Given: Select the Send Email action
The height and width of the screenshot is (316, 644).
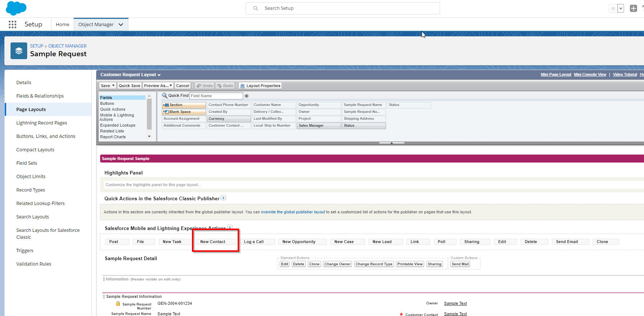Looking at the screenshot, I should (570, 242).
